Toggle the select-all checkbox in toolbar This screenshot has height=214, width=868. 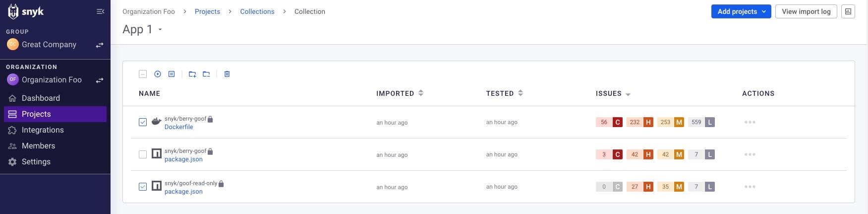click(143, 74)
